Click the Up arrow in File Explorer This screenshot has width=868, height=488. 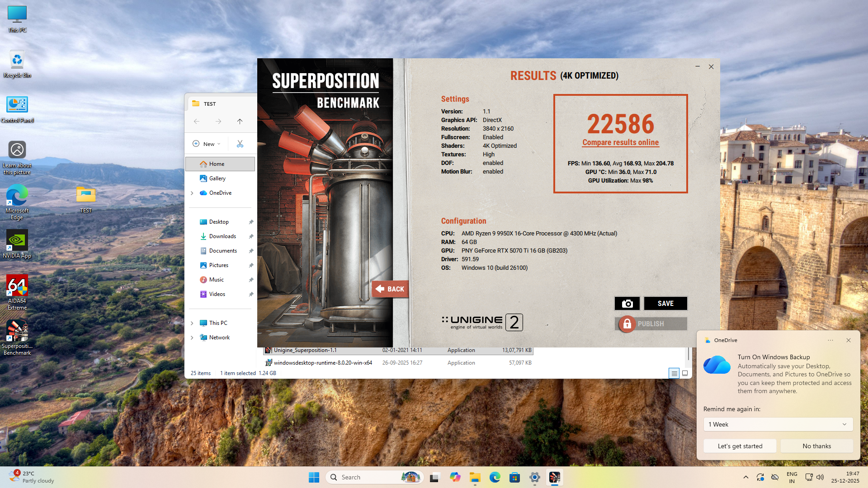pyautogui.click(x=240, y=121)
